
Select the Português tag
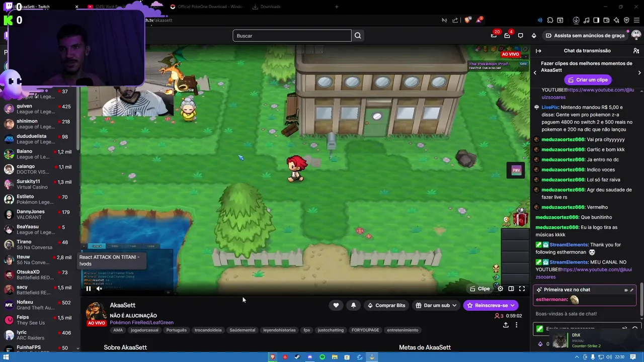[x=176, y=330]
